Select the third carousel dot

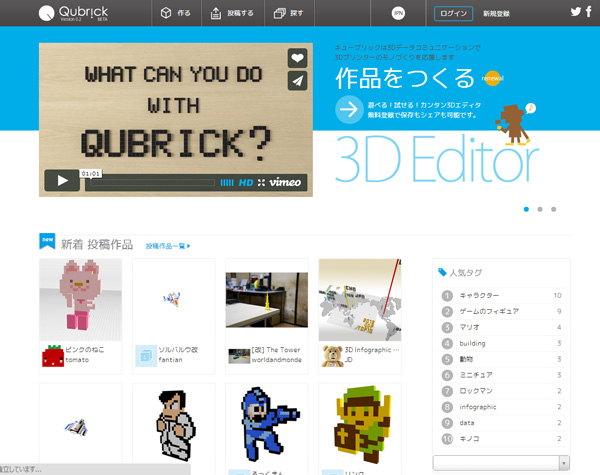click(x=554, y=209)
